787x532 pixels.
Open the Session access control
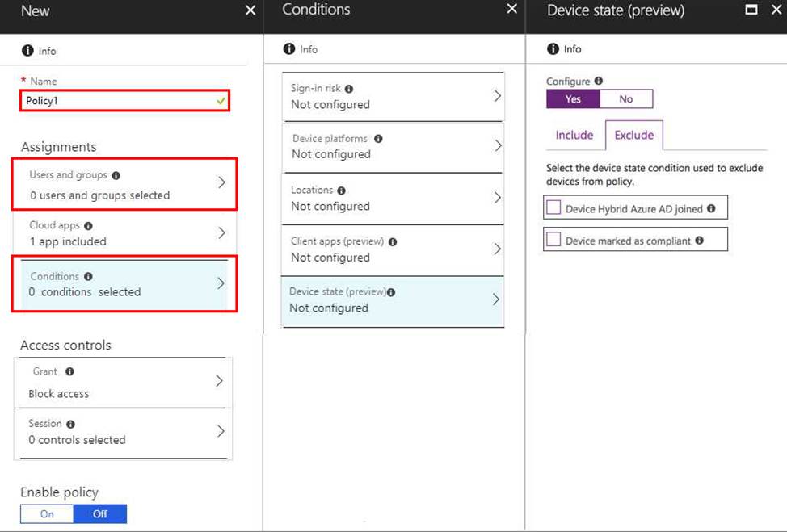tap(123, 432)
